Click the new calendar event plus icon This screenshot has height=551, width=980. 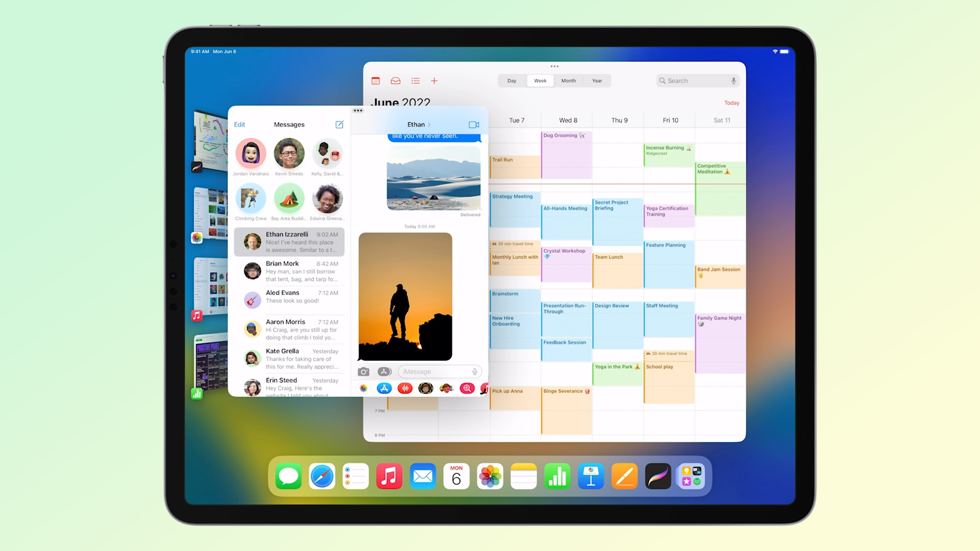pyautogui.click(x=434, y=80)
